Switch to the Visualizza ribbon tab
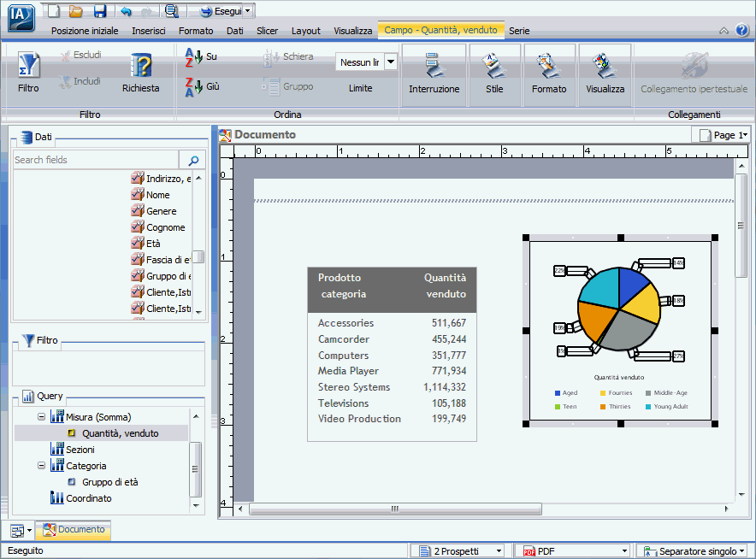756x559 pixels. (353, 31)
